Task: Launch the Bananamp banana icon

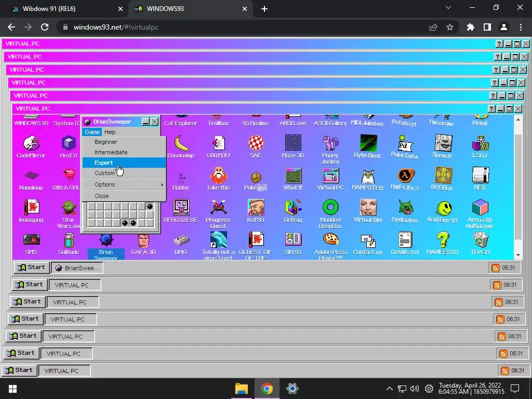Action: coord(181,146)
